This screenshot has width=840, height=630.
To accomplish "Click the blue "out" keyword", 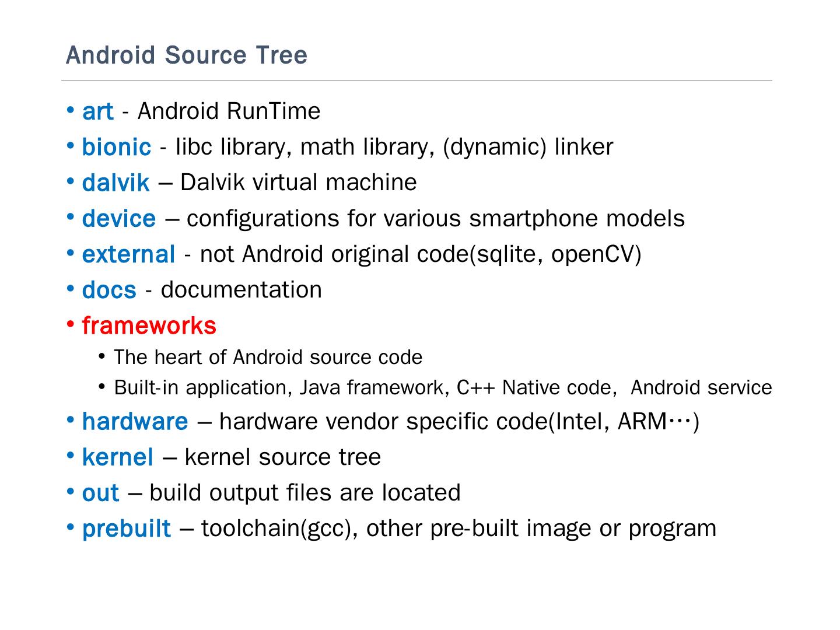I will click(x=100, y=493).
